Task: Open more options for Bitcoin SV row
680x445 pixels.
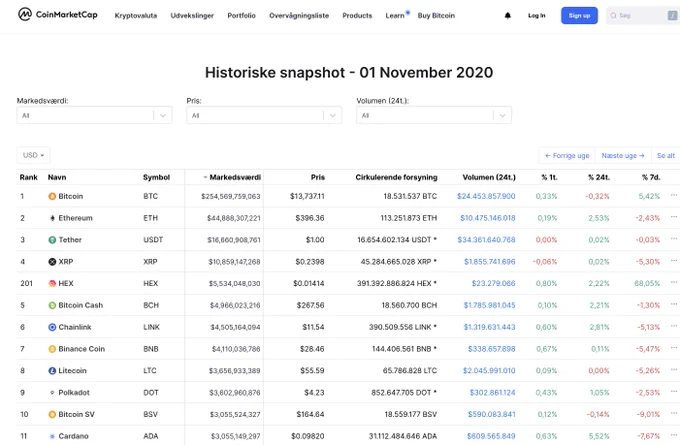Action: pyautogui.click(x=673, y=413)
